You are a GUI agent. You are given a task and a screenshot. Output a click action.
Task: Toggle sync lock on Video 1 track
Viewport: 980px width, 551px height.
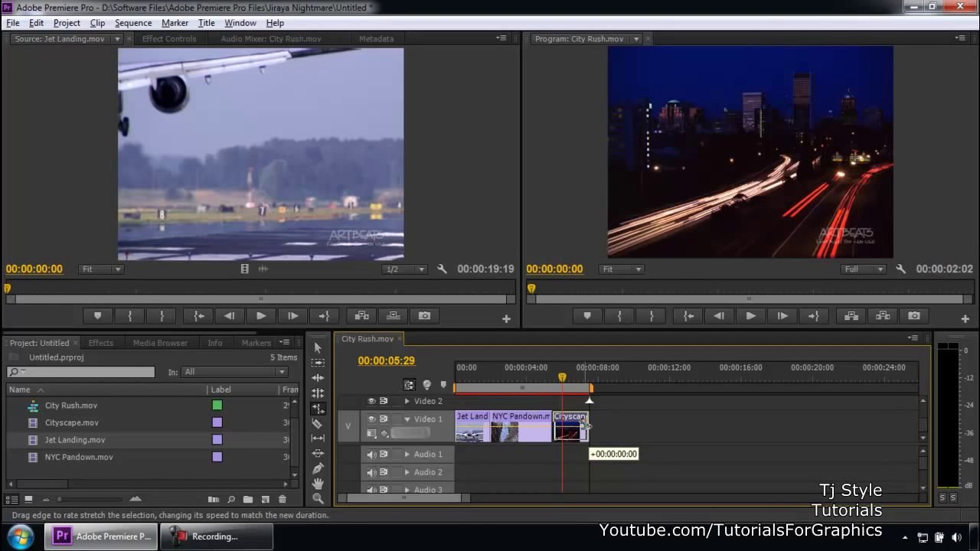384,419
